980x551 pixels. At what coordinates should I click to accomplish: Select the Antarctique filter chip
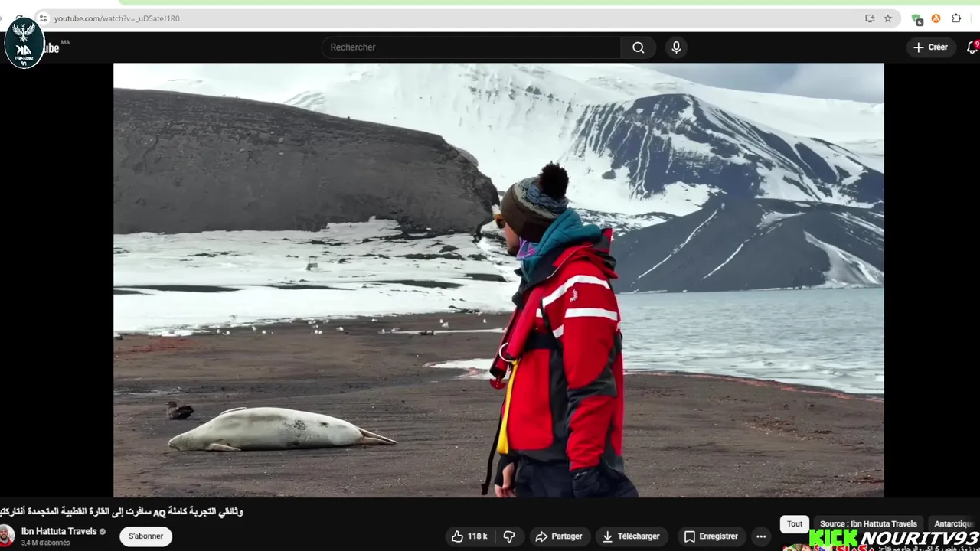954,524
